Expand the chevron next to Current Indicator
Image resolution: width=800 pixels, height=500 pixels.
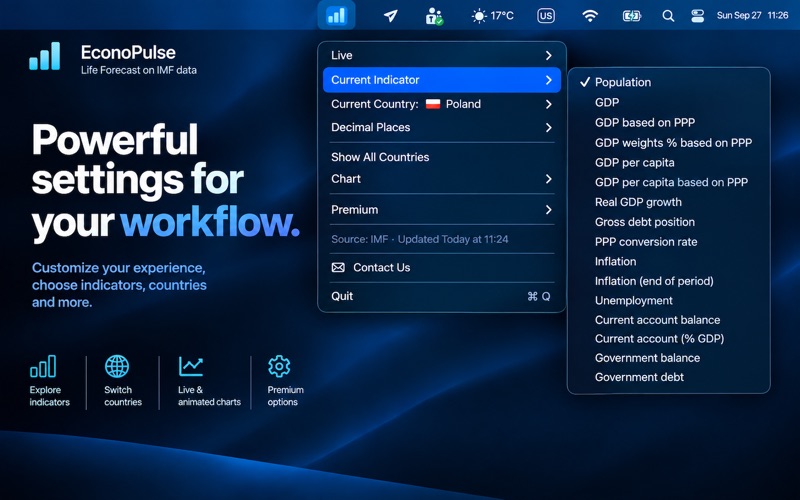coord(548,80)
